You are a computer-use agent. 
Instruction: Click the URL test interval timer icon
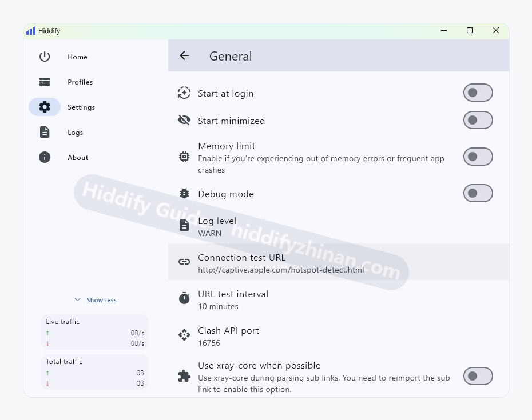pyautogui.click(x=184, y=298)
